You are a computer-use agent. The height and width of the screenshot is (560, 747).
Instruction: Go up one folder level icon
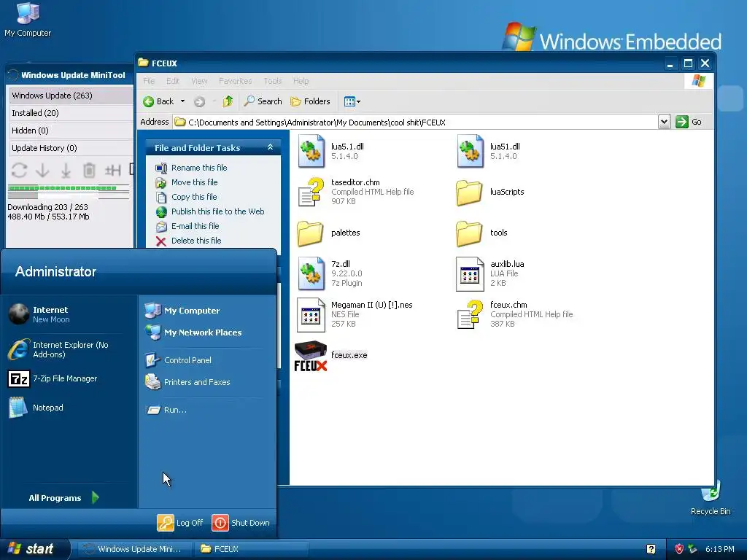(228, 101)
